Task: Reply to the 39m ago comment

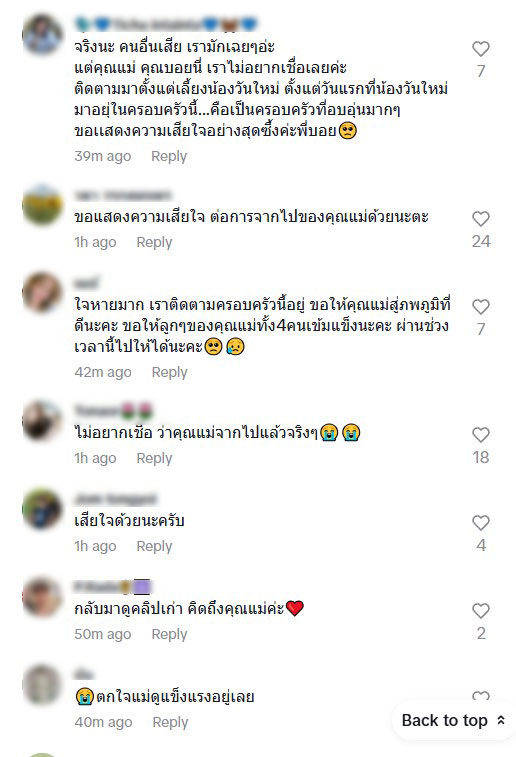Action: [169, 156]
